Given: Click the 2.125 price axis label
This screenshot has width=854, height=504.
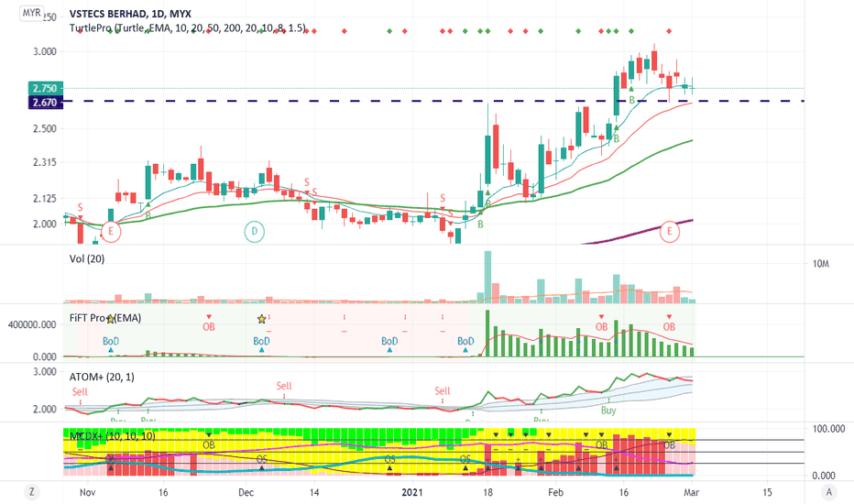Looking at the screenshot, I should click(x=45, y=198).
